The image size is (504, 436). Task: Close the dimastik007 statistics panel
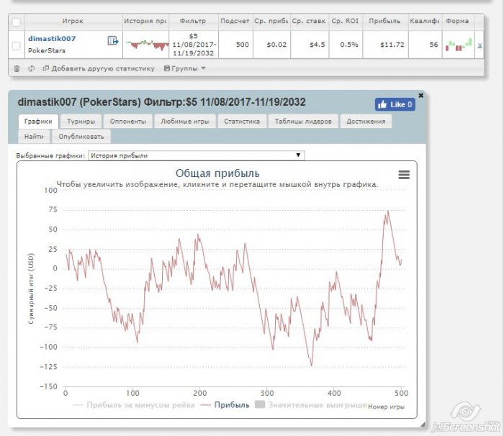[x=420, y=96]
